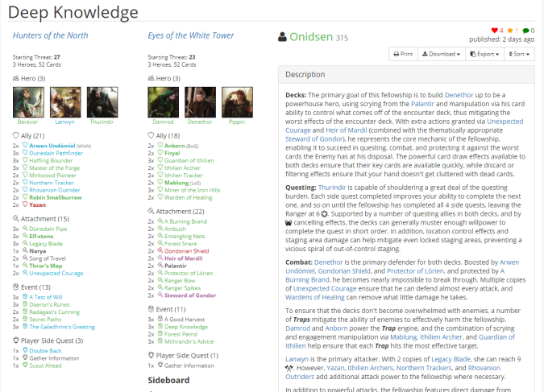
Task: Click the Palantir attachment in deck list
Action: [x=175, y=266]
